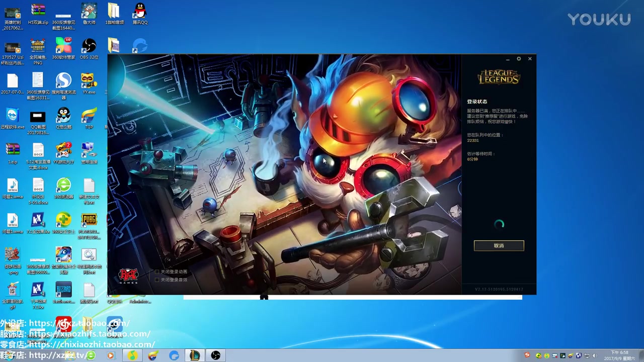Image resolution: width=644 pixels, height=362 pixels.
Task: Launch TGP desktop shortcut
Action: pyautogui.click(x=89, y=119)
